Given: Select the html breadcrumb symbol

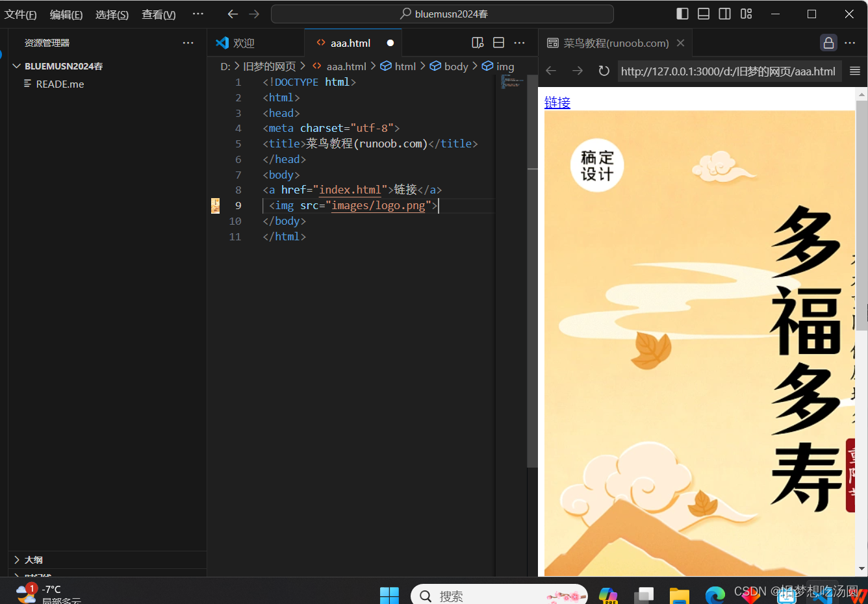Looking at the screenshot, I should click(398, 66).
